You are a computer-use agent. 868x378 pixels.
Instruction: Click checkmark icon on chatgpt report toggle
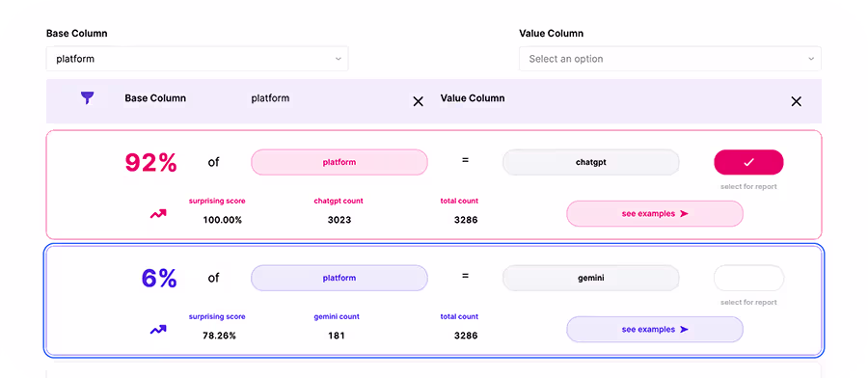(x=749, y=162)
